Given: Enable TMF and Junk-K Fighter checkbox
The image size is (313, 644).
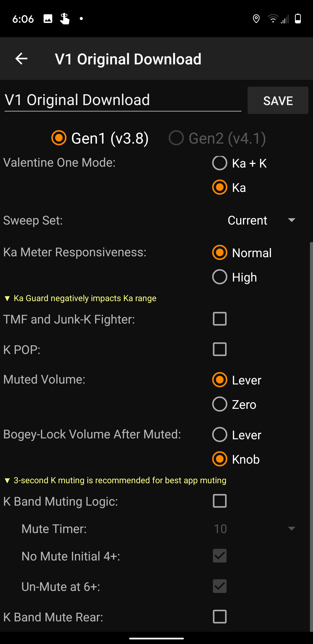Looking at the screenshot, I should (x=220, y=319).
